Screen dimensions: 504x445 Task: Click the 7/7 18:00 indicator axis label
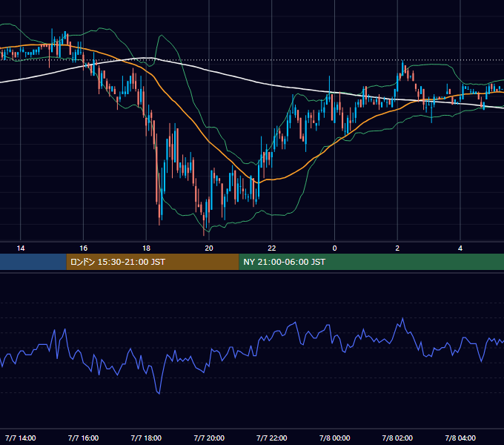pos(146,438)
